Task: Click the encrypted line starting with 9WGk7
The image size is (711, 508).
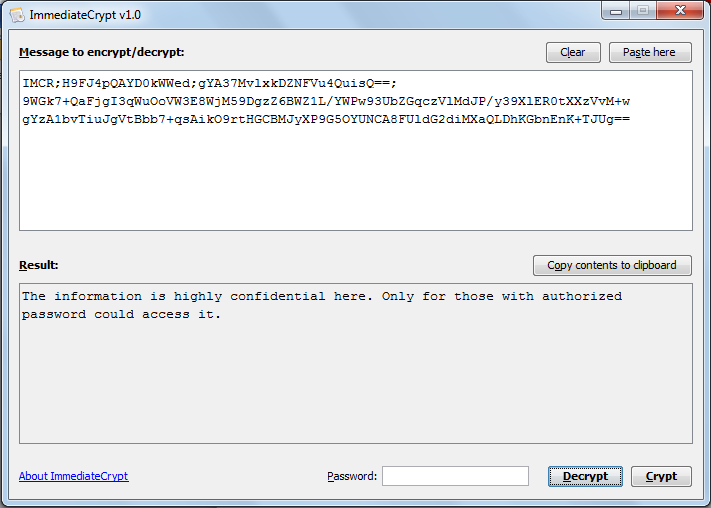Action: click(x=326, y=101)
